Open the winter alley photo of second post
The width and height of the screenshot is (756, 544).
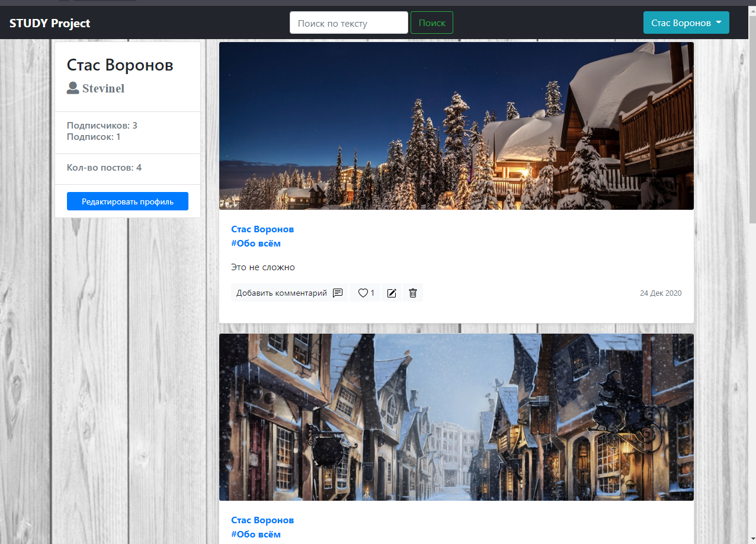tap(456, 417)
